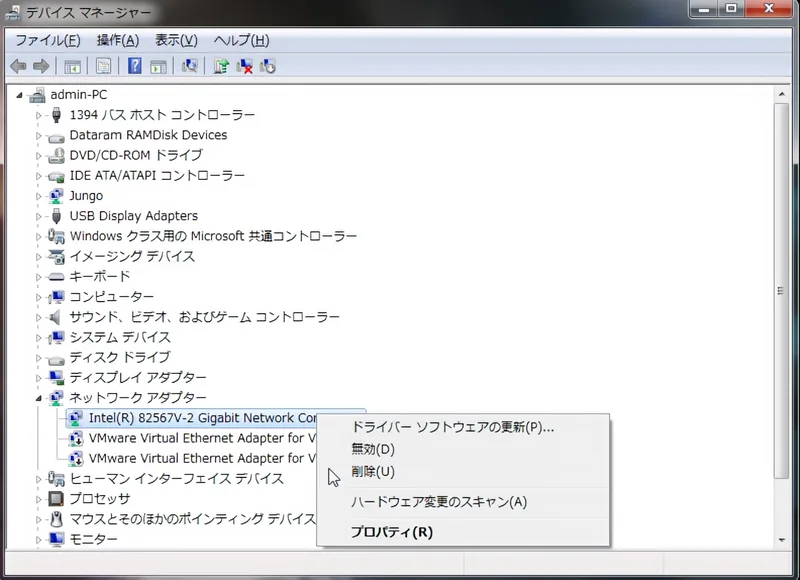The height and width of the screenshot is (580, 800).
Task: Click the Disable device toolbar icon
Action: click(267, 66)
